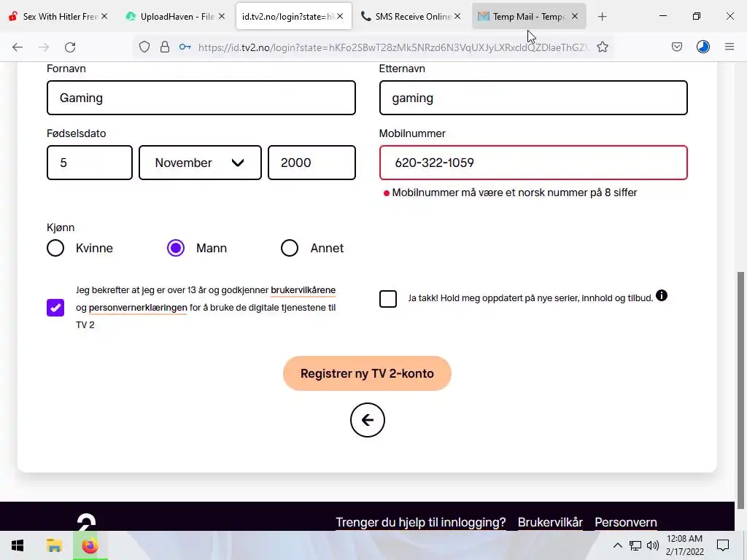Viewport: 747px width, 560px height.
Task: Switch to the Temp Mail tab
Action: tap(529, 17)
